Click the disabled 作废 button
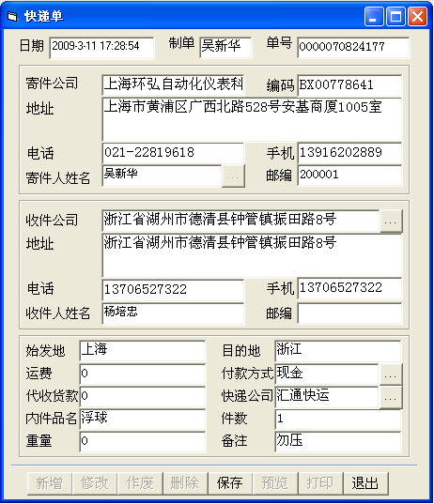 [x=140, y=483]
